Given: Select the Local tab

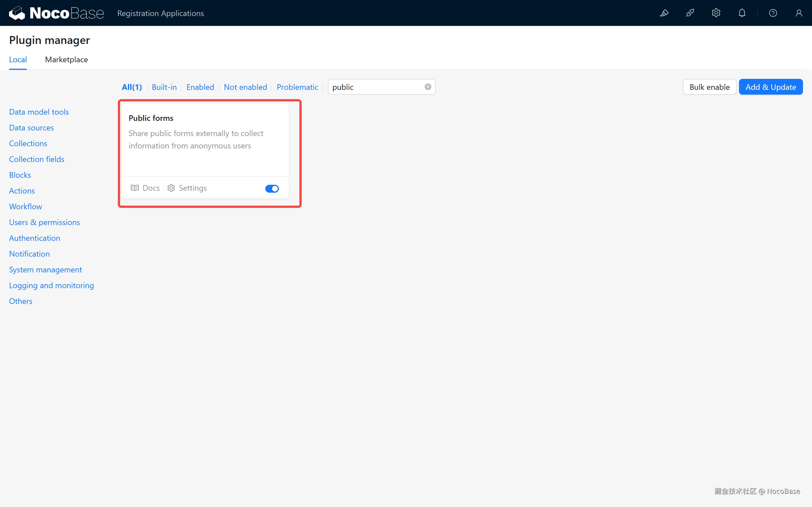Looking at the screenshot, I should [x=18, y=60].
